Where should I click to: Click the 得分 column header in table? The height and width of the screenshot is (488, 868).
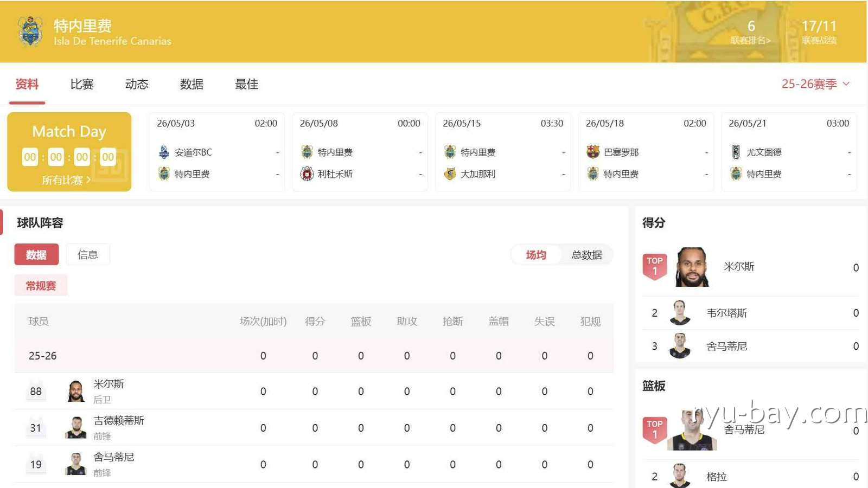pos(315,322)
